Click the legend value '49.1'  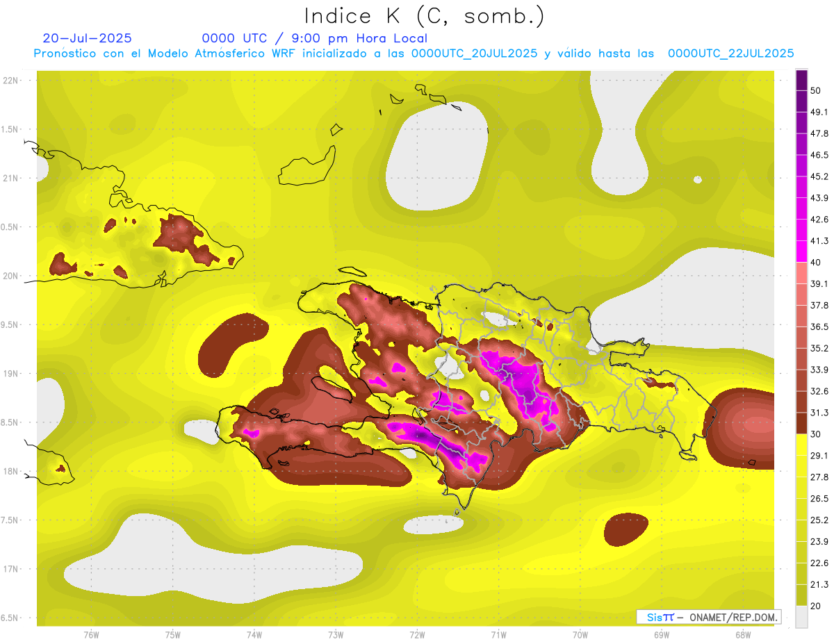(819, 112)
